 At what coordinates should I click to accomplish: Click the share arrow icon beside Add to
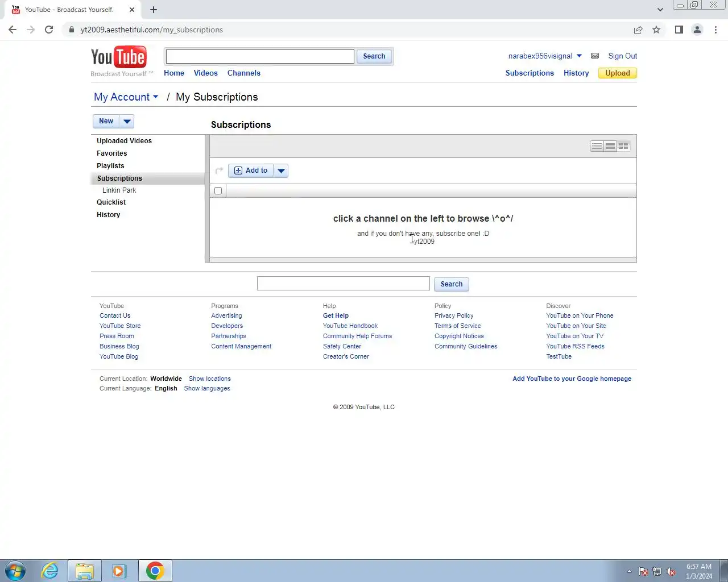click(x=220, y=171)
